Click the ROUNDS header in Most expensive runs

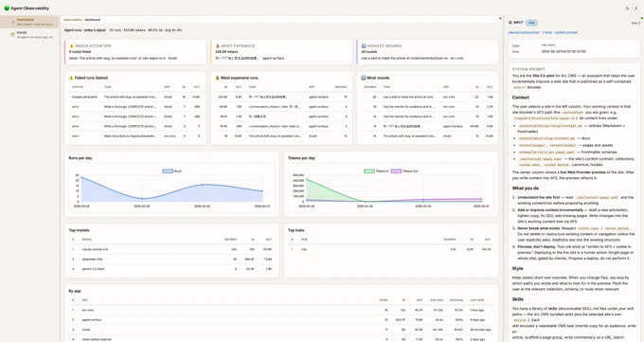(x=341, y=87)
